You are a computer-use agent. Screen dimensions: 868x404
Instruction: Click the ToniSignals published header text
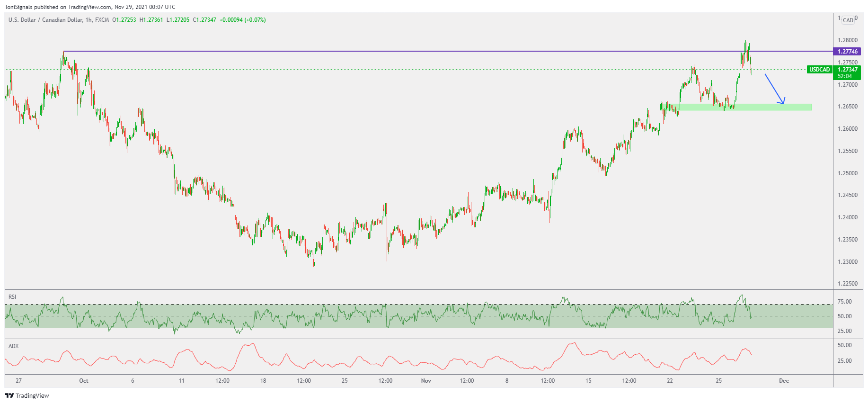coord(90,7)
